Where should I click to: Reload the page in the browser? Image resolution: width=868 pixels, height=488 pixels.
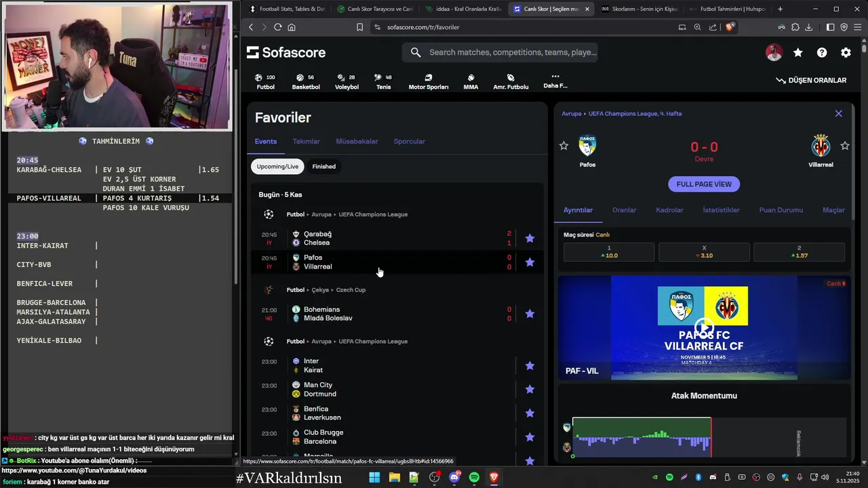(277, 27)
